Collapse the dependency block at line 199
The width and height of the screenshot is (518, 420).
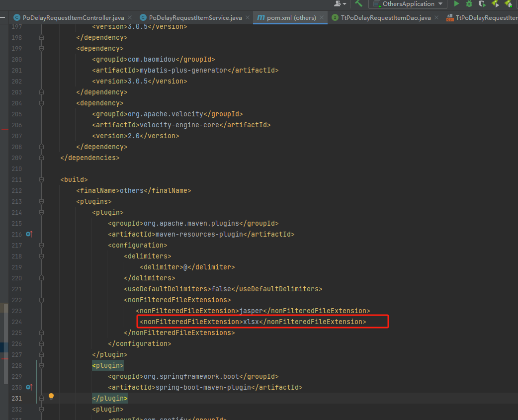click(x=41, y=49)
